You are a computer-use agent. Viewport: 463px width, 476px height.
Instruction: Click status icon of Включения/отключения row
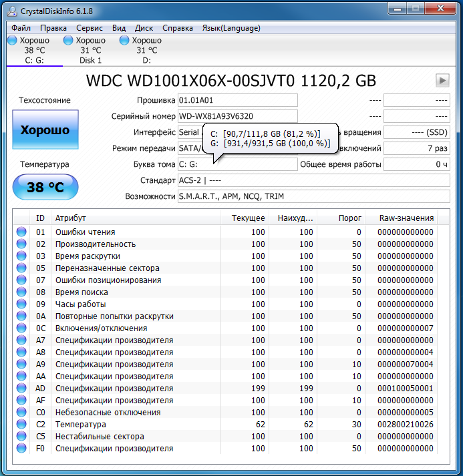[21, 328]
